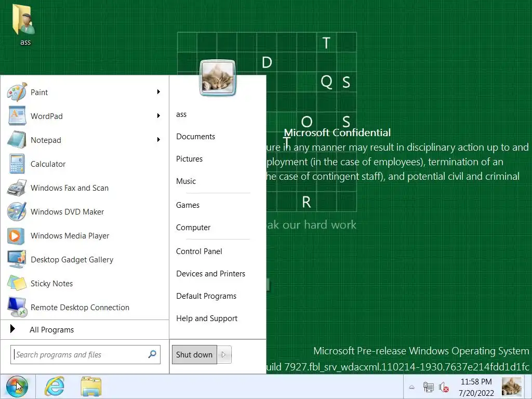
Task: Click the Windows DVD Maker label
Action: click(x=67, y=212)
